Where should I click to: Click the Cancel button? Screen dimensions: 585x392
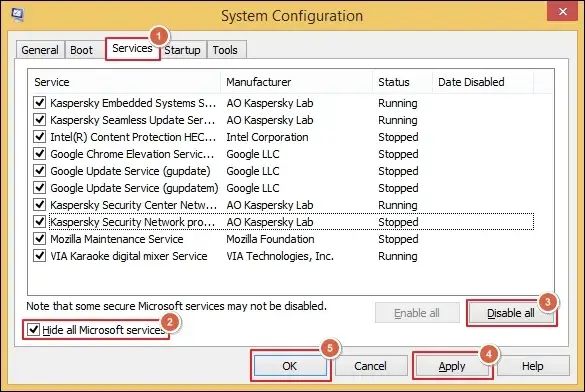click(370, 366)
